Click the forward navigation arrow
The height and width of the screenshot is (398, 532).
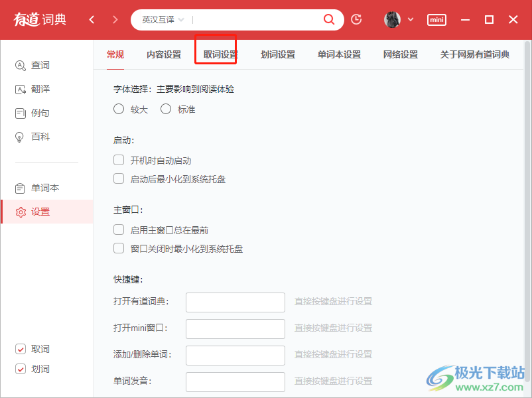pyautogui.click(x=114, y=20)
